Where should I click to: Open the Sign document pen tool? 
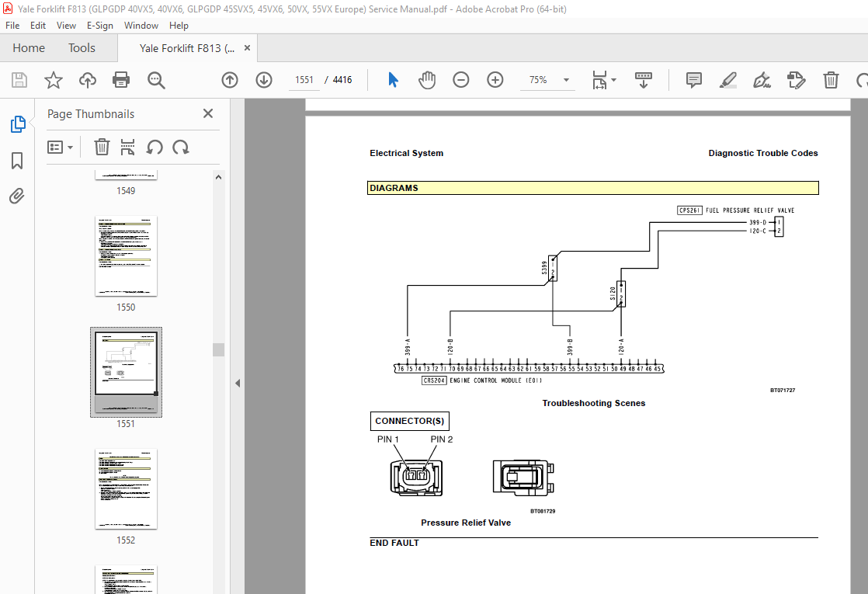(762, 80)
